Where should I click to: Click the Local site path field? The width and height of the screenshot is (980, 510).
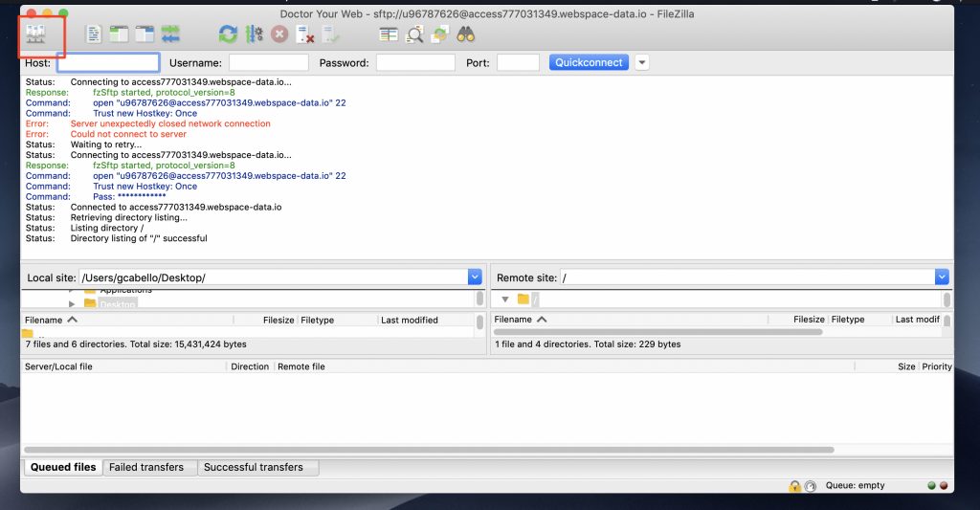coord(273,277)
